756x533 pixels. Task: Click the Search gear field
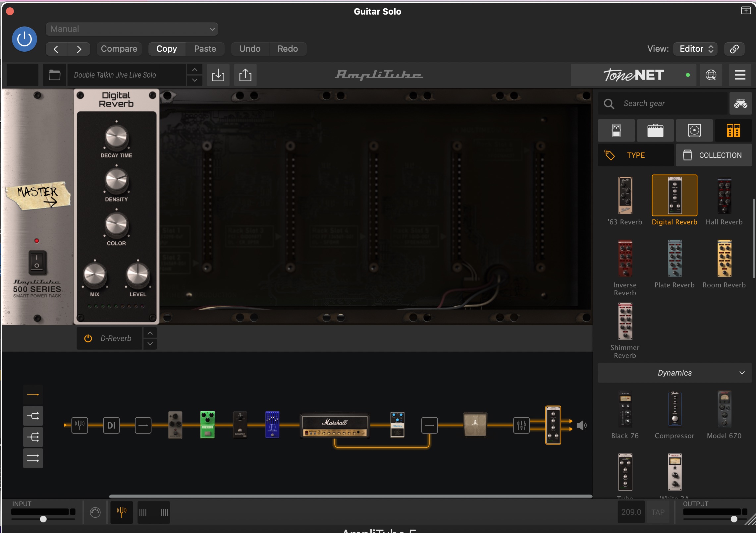(663, 104)
